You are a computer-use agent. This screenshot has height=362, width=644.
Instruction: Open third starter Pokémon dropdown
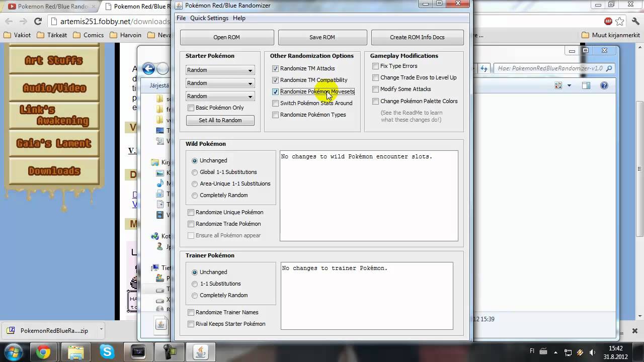[220, 96]
